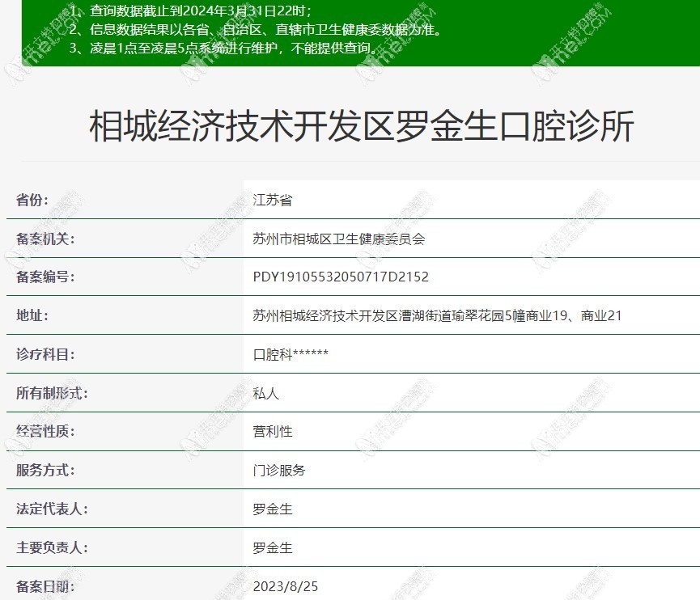
Task: Click the notice about 凌晨1点至凌晨5点 maintenance
Action: pyautogui.click(x=225, y=48)
